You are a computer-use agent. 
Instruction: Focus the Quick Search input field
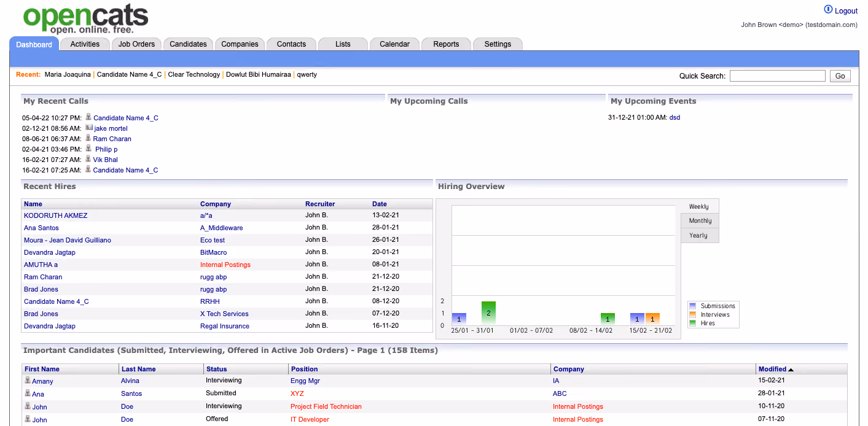778,76
